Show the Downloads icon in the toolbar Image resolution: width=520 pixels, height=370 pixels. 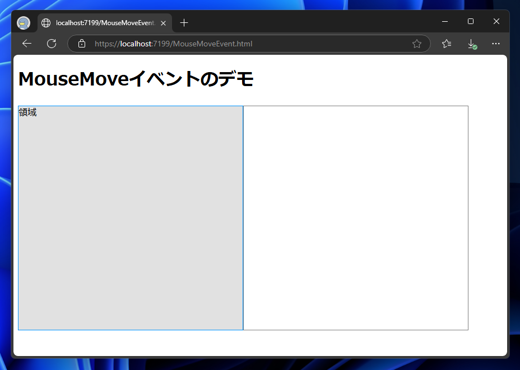click(472, 44)
